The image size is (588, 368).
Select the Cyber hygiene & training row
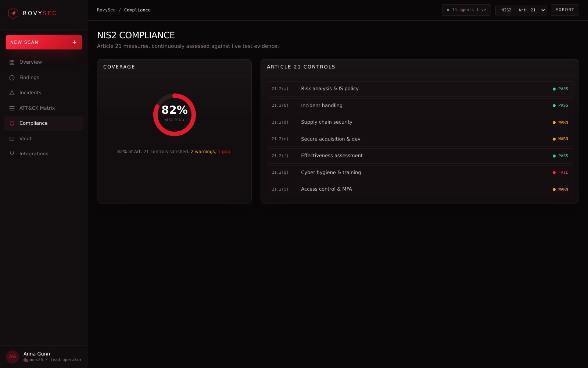[x=420, y=173]
